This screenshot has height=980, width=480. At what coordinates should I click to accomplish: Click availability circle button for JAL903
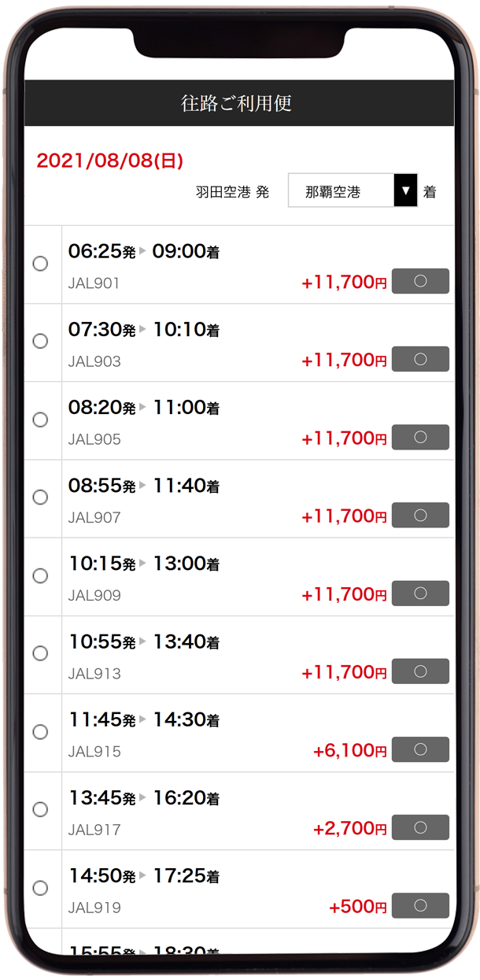420,359
